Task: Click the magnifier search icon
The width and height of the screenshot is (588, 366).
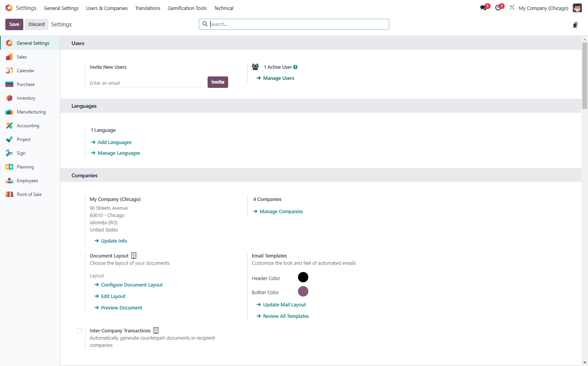Action: pyautogui.click(x=205, y=24)
